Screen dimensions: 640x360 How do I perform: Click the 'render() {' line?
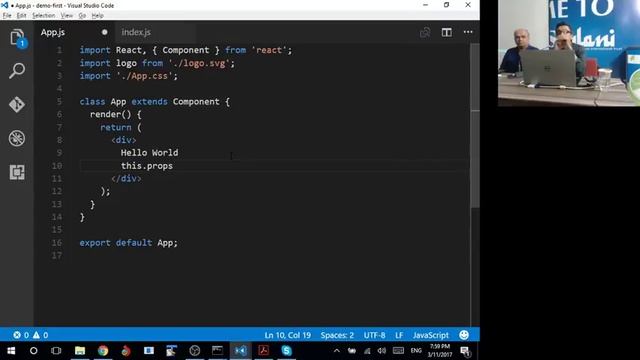pyautogui.click(x=116, y=114)
